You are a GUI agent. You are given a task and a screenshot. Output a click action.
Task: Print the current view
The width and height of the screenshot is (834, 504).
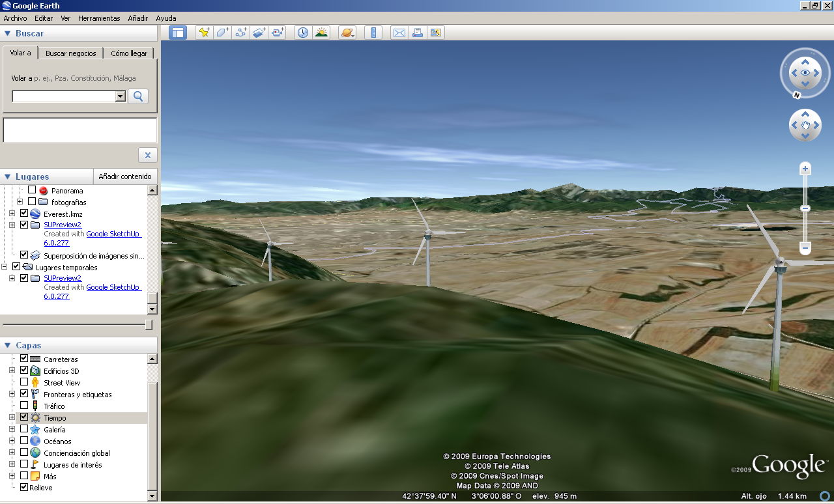pos(417,32)
